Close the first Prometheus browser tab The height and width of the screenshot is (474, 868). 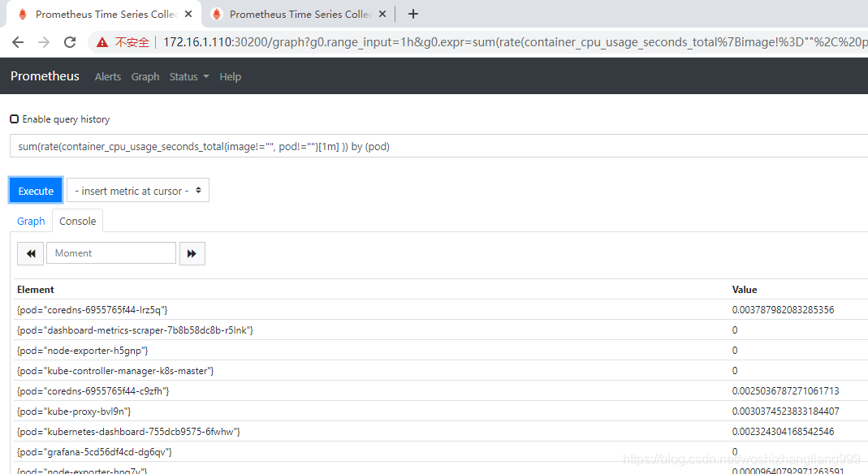188,14
